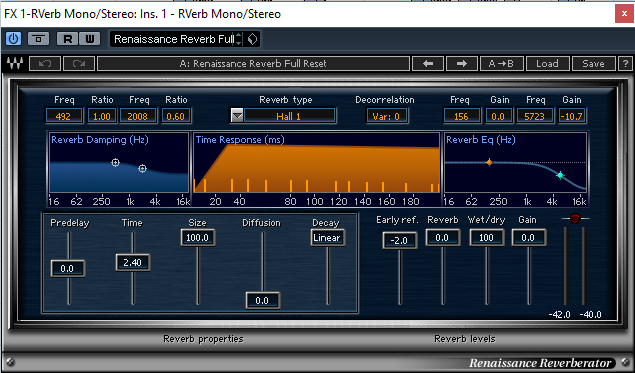Click the damping Ratio field showing 1.00
The width and height of the screenshot is (635, 373).
pos(102,116)
